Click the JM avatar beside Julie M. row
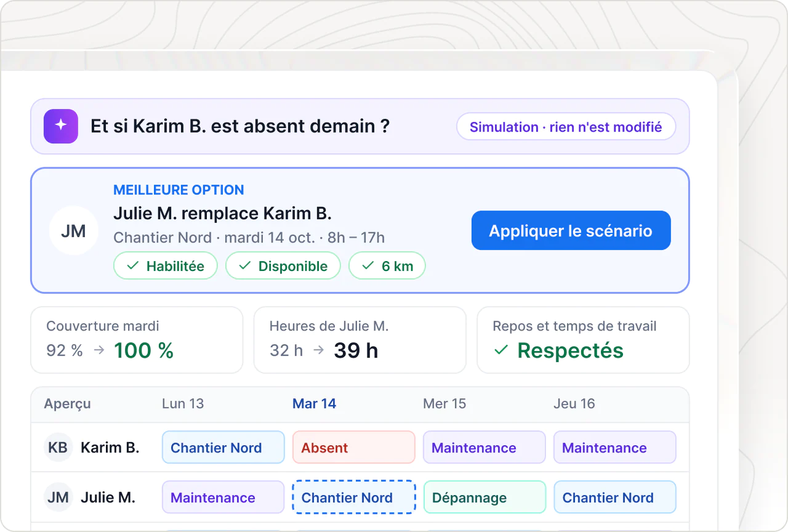Image resolution: width=788 pixels, height=532 pixels. point(58,498)
